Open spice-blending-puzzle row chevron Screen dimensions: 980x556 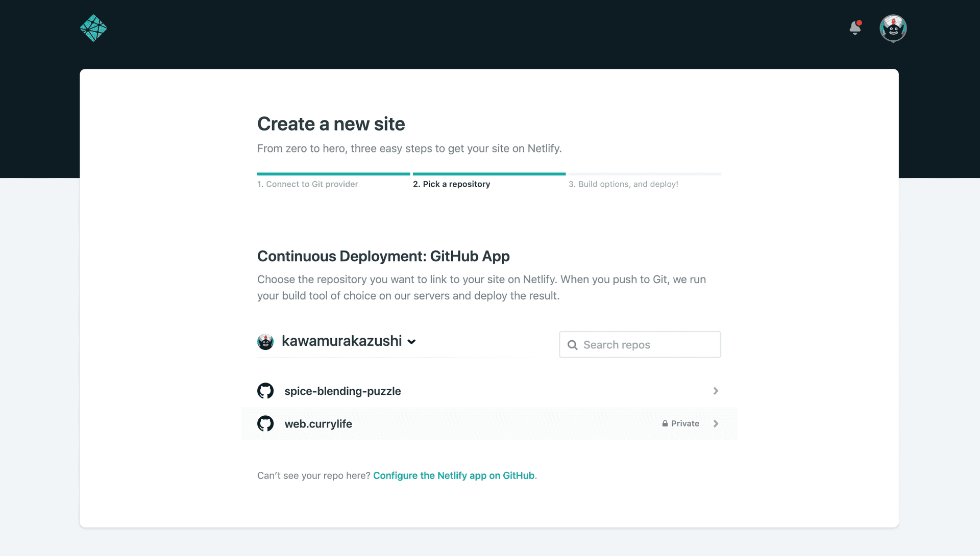(716, 391)
